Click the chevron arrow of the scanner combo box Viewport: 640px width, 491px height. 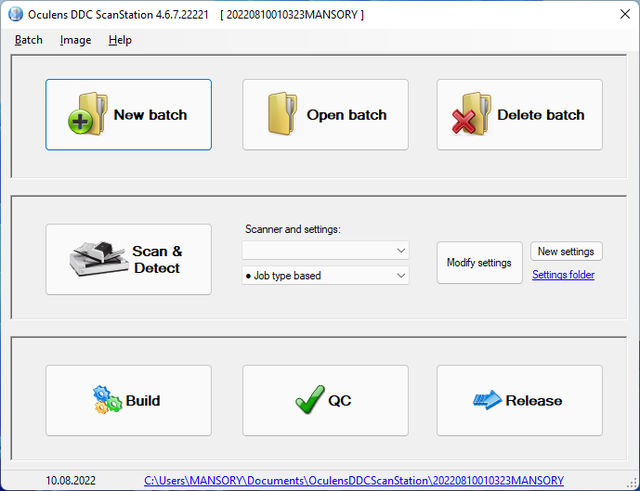(401, 250)
